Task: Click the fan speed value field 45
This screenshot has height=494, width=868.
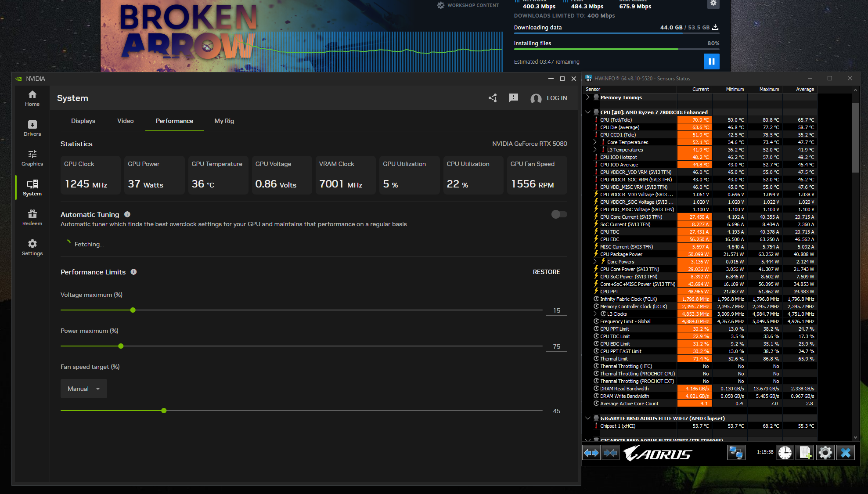Action: (x=557, y=411)
